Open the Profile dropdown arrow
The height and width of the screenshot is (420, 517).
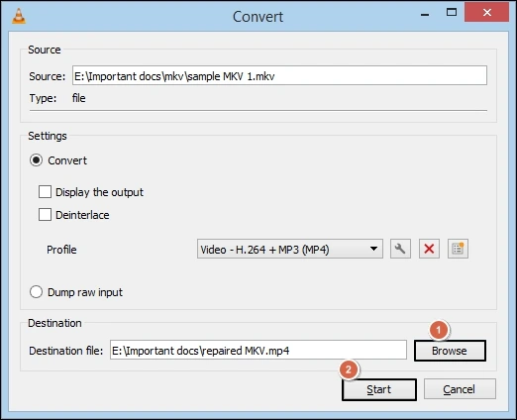373,249
